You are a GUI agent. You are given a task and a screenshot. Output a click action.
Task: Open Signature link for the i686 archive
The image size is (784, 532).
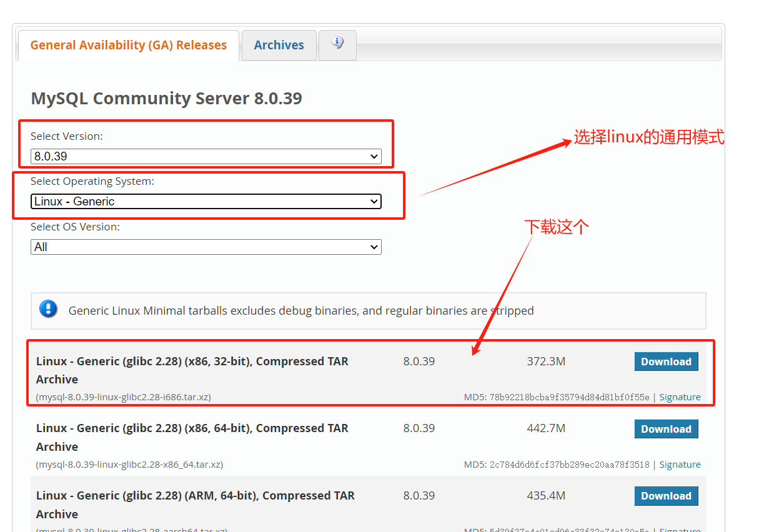[680, 397]
